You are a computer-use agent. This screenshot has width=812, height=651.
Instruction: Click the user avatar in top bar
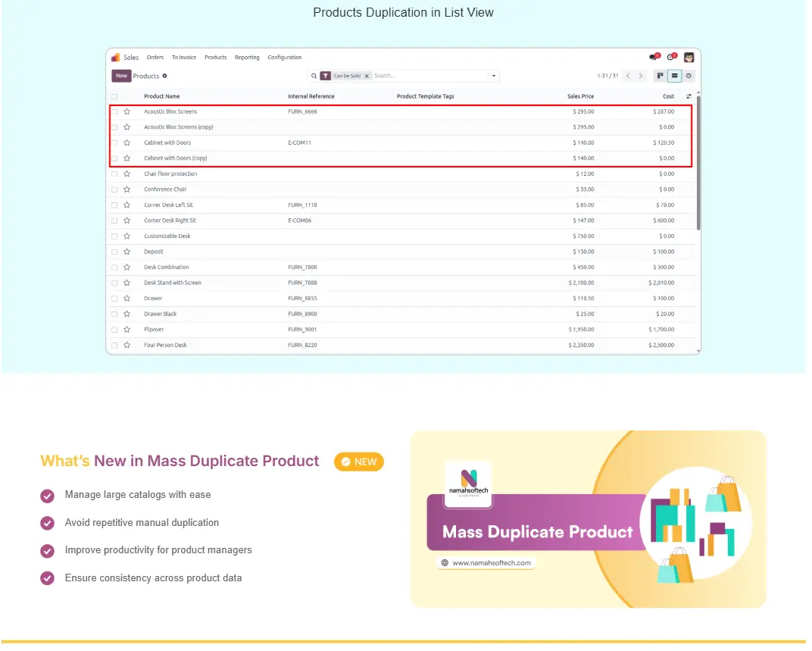689,58
